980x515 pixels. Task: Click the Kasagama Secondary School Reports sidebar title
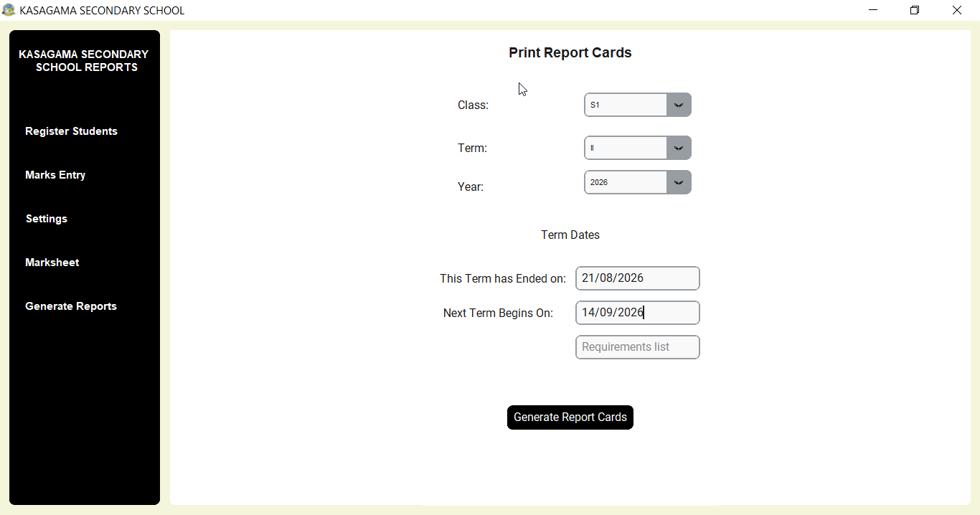click(x=84, y=61)
